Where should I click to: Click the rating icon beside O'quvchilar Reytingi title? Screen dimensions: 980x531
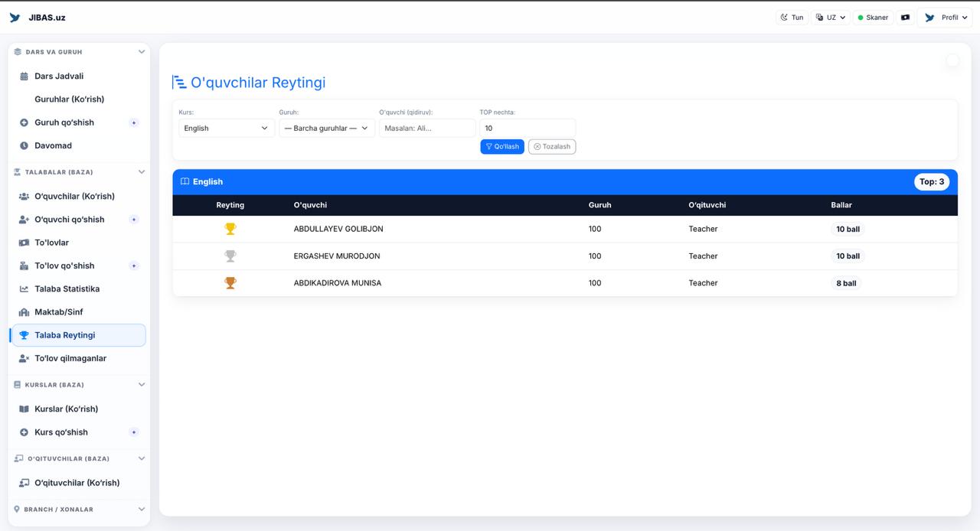[x=179, y=83]
